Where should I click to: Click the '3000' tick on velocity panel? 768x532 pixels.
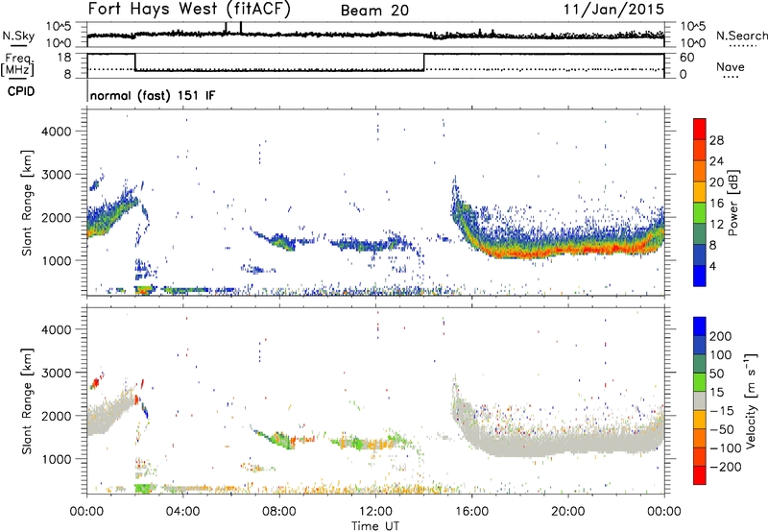tap(56, 373)
